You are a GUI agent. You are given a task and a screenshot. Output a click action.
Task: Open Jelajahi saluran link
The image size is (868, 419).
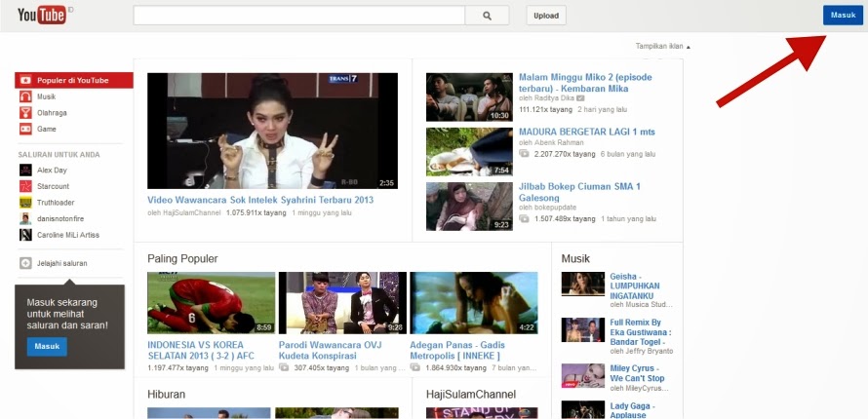pos(62,264)
